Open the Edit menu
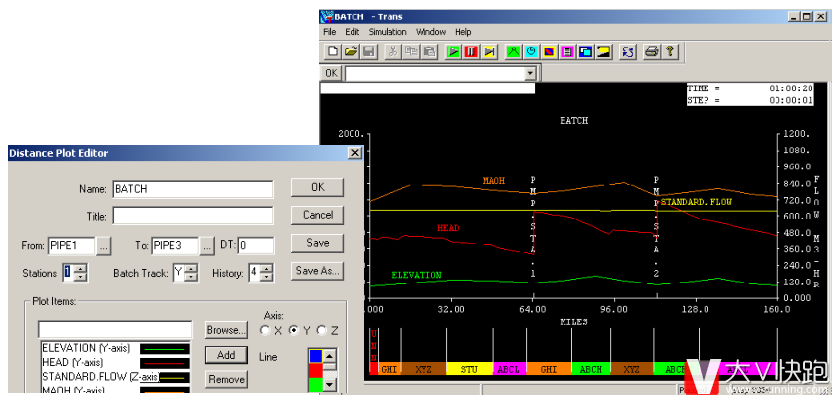Image resolution: width=838 pixels, height=401 pixels. coord(352,32)
